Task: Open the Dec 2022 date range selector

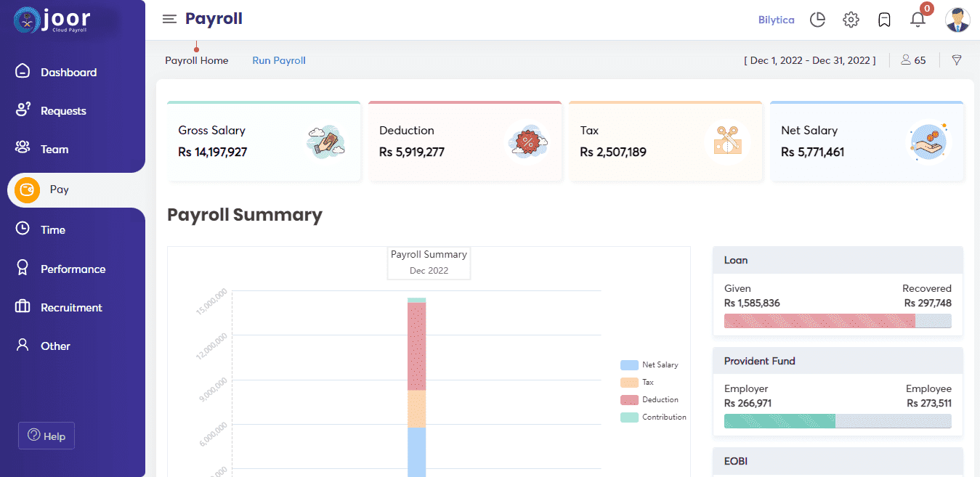Action: pos(810,60)
